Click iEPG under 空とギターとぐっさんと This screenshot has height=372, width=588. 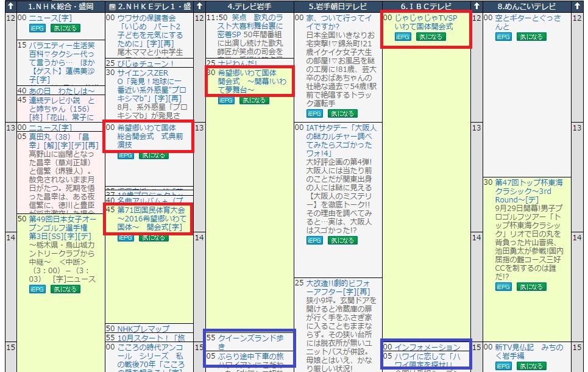(503, 37)
